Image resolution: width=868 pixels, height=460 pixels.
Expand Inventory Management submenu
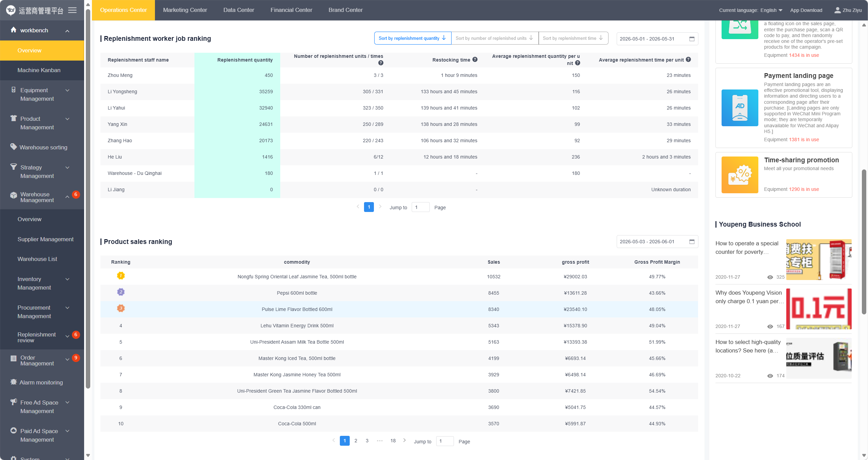click(67, 279)
